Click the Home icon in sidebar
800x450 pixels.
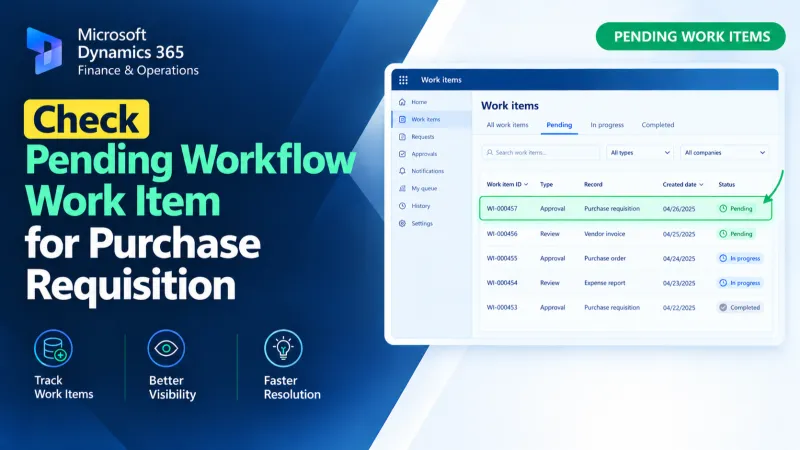pyautogui.click(x=402, y=102)
